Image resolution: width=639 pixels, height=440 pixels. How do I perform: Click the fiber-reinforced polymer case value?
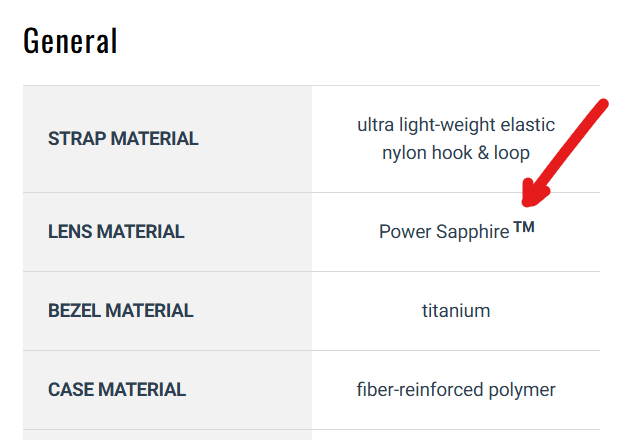click(x=456, y=390)
